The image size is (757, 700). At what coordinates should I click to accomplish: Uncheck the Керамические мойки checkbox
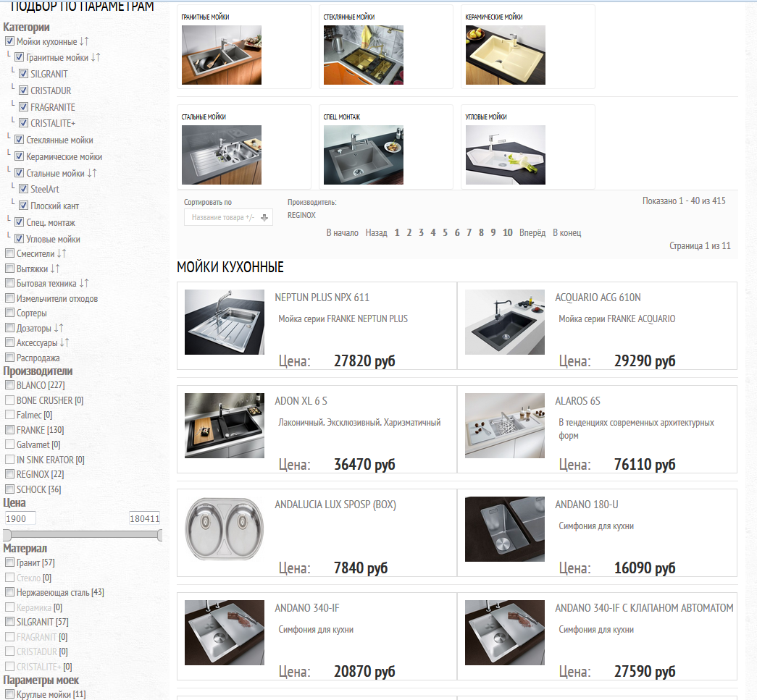(20, 156)
